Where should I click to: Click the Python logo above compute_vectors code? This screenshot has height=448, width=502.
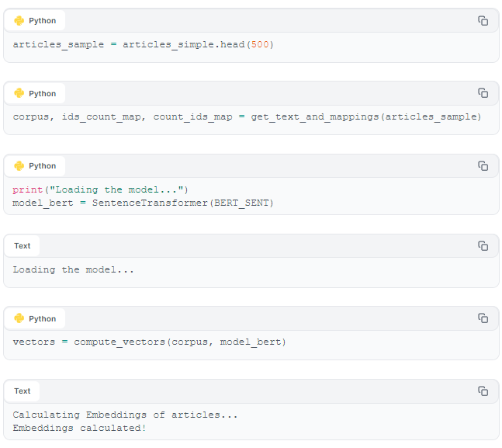click(19, 318)
